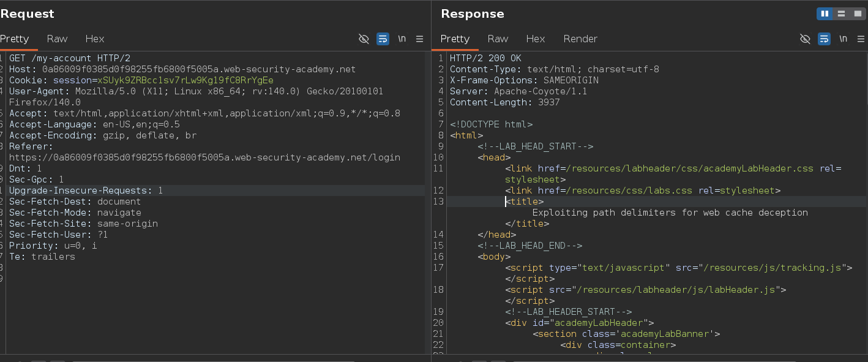
Task: Select combined tabbed layout icon
Action: pyautogui.click(x=857, y=13)
